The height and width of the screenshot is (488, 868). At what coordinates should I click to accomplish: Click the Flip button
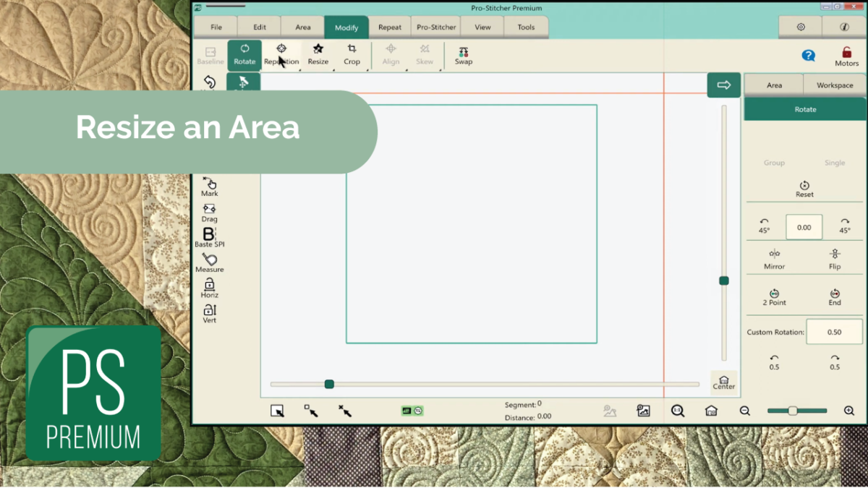tap(835, 258)
